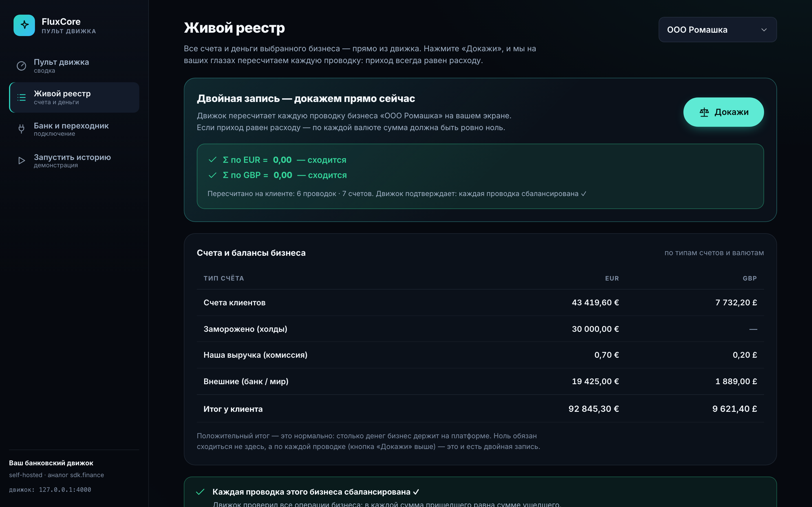Image resolution: width=812 pixels, height=507 pixels.
Task: Click the Докажи proof button
Action: [723, 112]
